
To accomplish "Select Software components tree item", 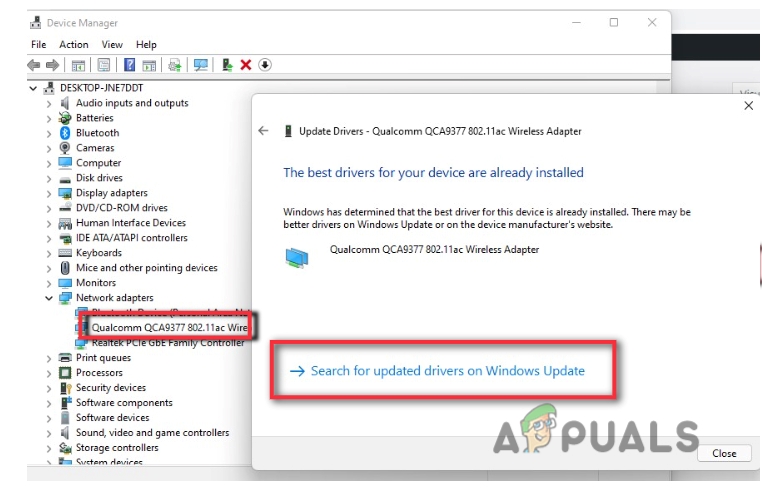I will pyautogui.click(x=124, y=403).
